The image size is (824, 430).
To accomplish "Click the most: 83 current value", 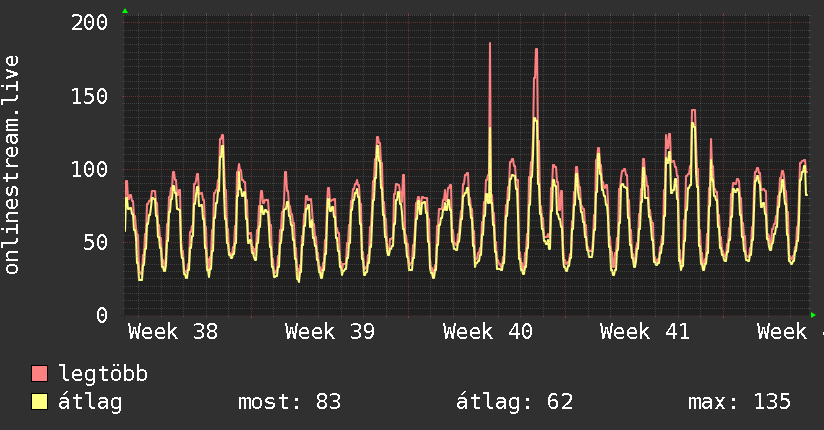I will tap(290, 402).
